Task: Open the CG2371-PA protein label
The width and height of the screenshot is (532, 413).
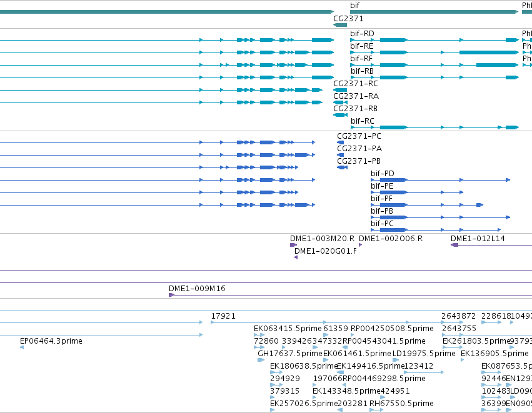Action: pos(359,149)
